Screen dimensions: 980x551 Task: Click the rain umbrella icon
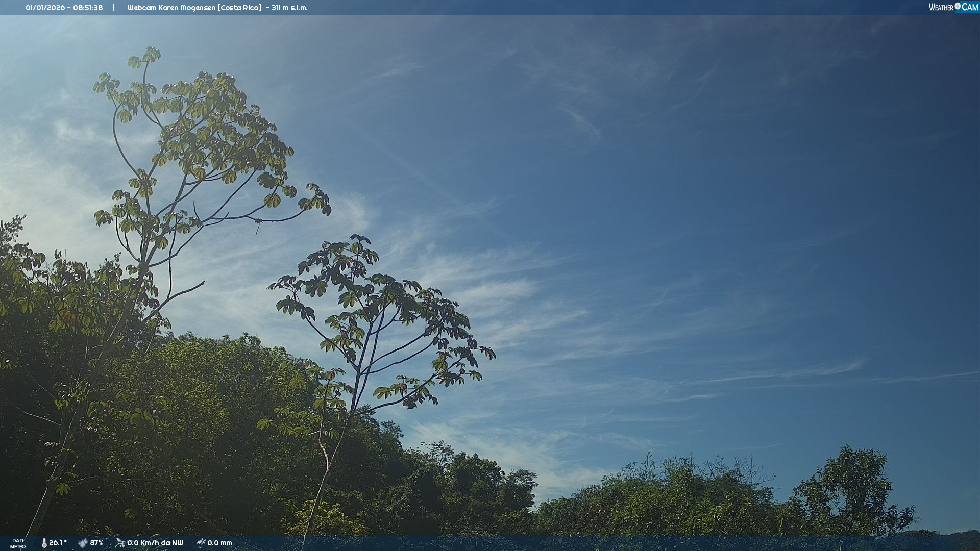pyautogui.click(x=201, y=542)
